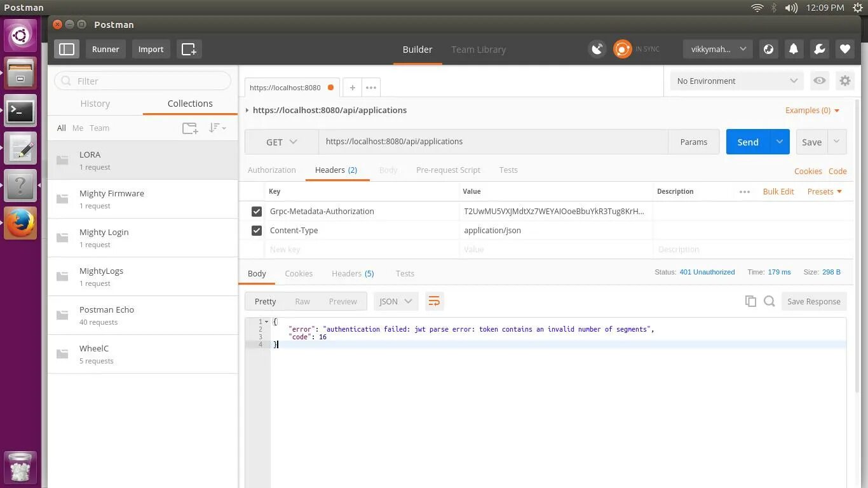Launch Firefox from the dock
The height and width of the screenshot is (488, 868).
point(20,223)
